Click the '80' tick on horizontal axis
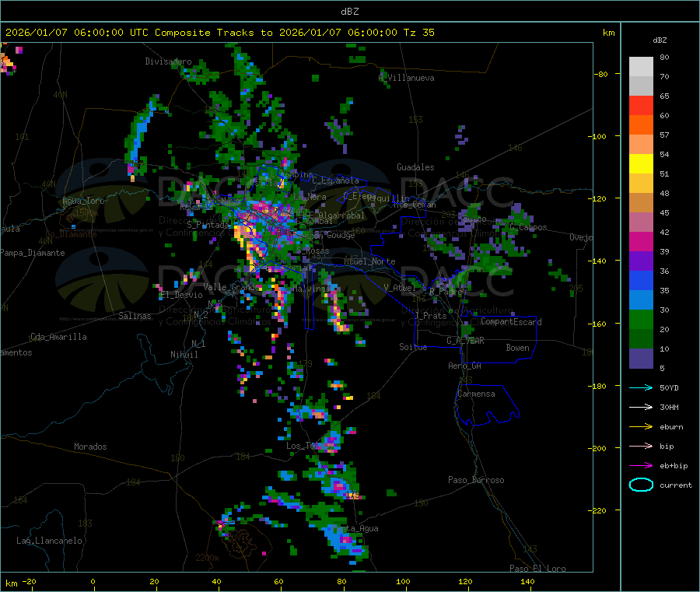Screen dimensions: 700x592 pyautogui.click(x=341, y=581)
